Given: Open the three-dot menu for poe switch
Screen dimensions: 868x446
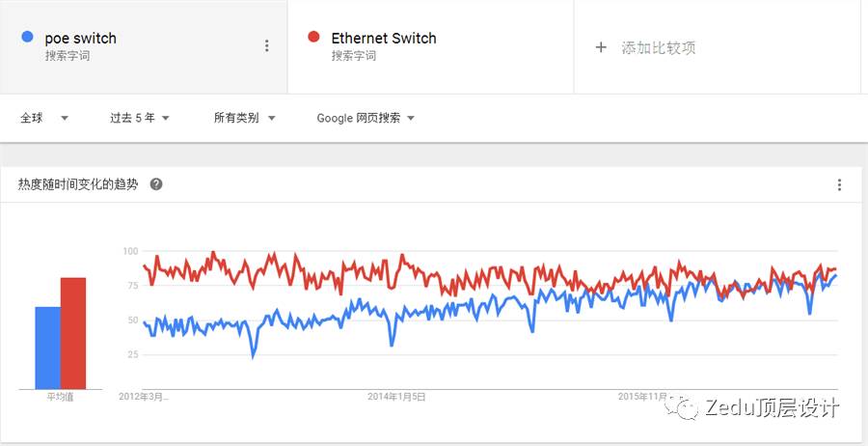Looking at the screenshot, I should (267, 46).
